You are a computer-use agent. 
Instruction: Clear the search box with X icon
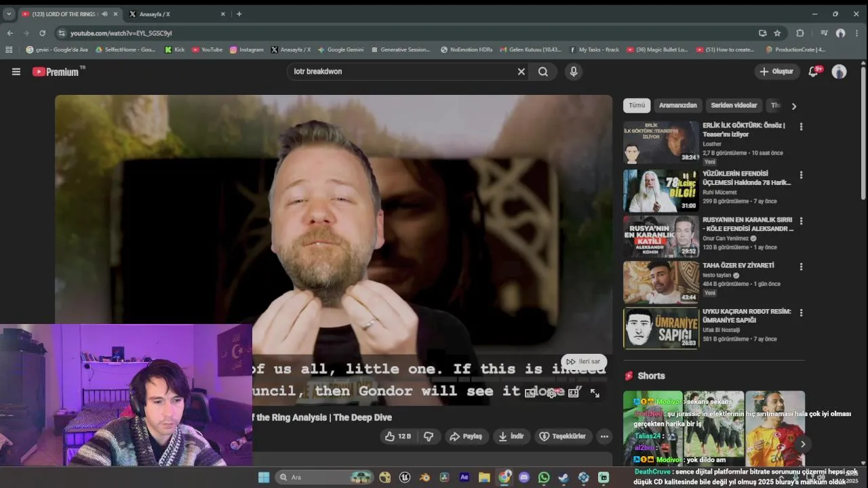521,71
